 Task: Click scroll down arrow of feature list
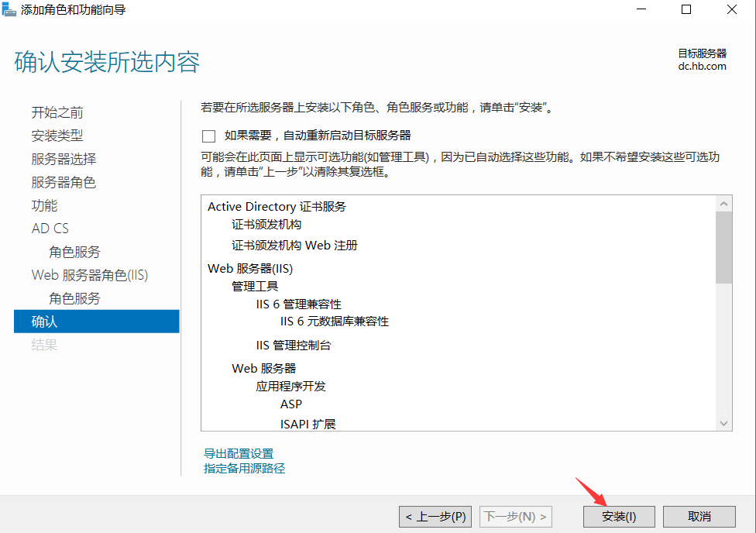(x=723, y=423)
